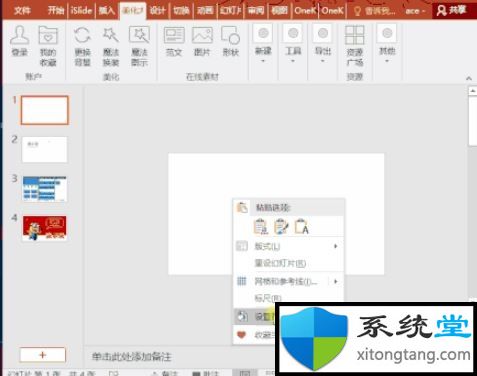Viewport: 477px width, 376px height.
Task: Click the 图片 online pictures icon
Action: click(x=202, y=35)
